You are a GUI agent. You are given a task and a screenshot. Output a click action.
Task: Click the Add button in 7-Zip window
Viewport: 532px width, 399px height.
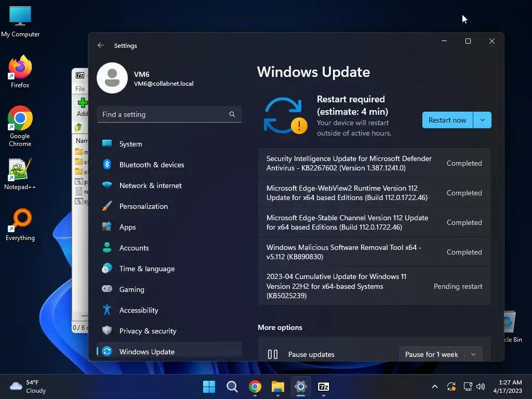(82, 107)
